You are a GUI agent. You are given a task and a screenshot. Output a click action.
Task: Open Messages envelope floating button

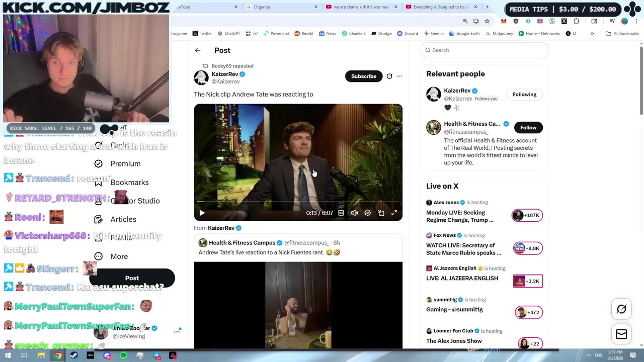coord(621,334)
